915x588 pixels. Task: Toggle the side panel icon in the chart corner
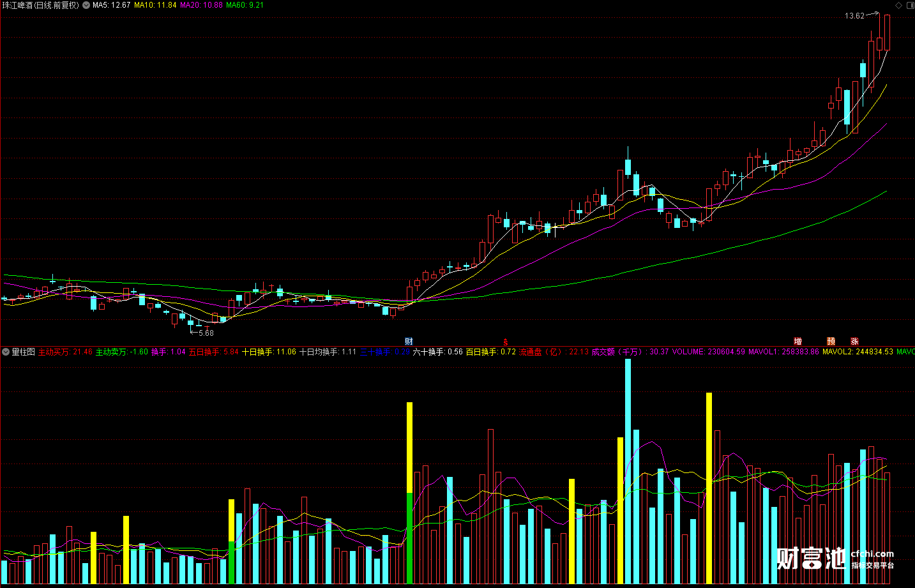[910, 5]
